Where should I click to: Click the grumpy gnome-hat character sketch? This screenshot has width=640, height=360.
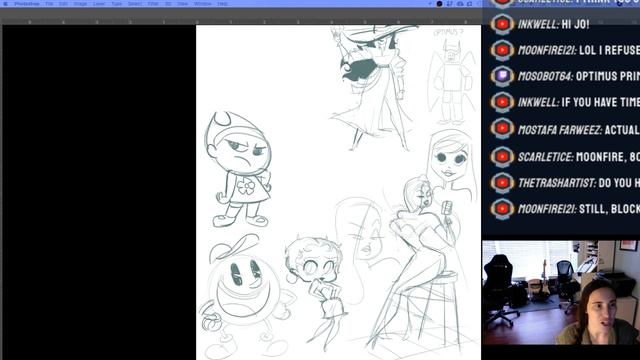tap(239, 169)
